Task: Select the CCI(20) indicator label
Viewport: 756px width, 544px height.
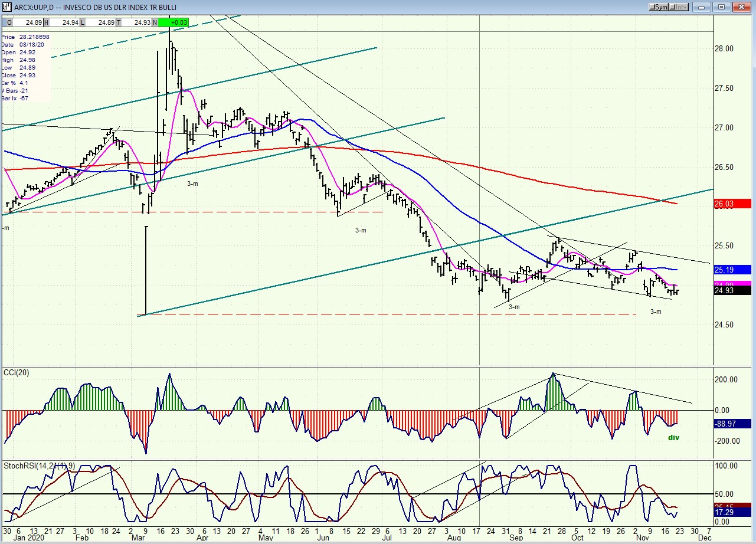Action: [x=17, y=372]
